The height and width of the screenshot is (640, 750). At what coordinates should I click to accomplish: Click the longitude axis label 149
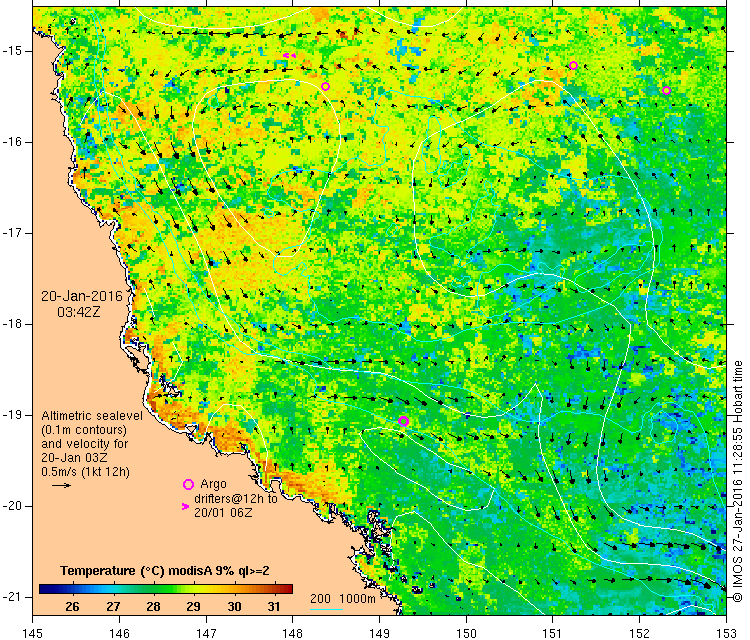point(379,633)
